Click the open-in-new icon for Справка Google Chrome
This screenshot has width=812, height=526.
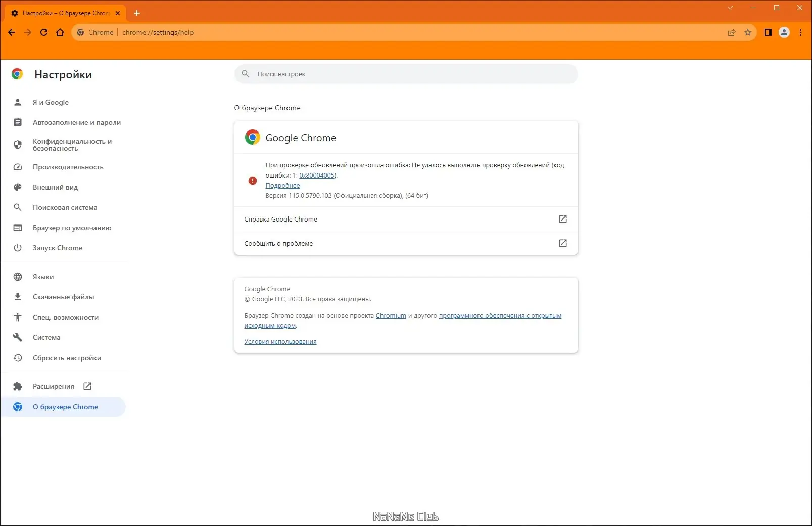[563, 219]
